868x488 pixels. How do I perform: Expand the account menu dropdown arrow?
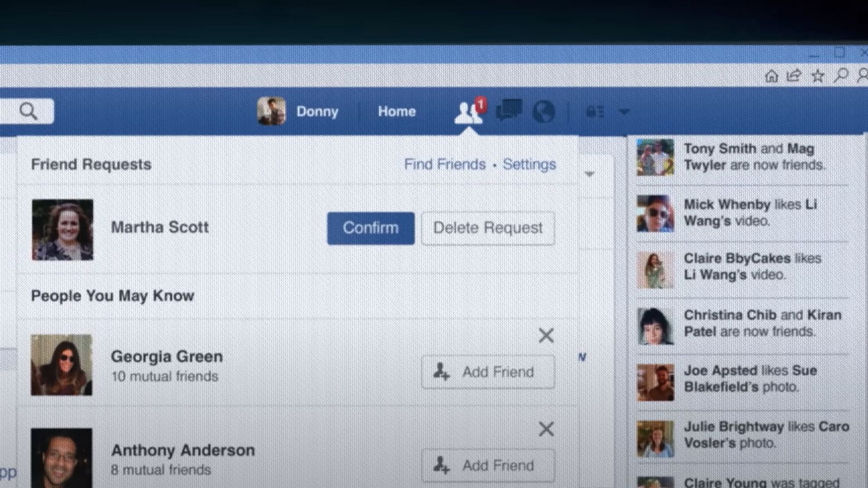pyautogui.click(x=624, y=112)
